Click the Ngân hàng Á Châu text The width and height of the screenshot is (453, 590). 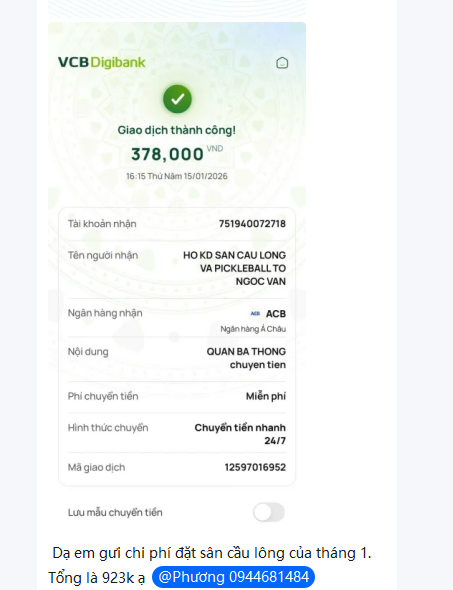tap(253, 329)
